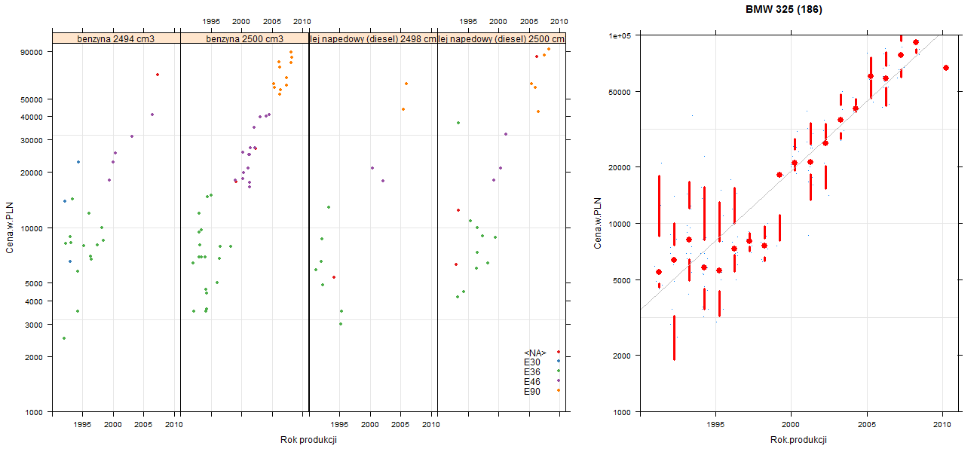Pick the purple dot beside E46 legend entry

558,381
